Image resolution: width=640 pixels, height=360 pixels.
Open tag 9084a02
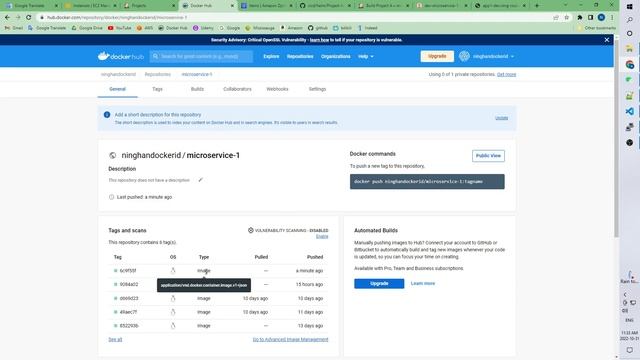[129, 284]
